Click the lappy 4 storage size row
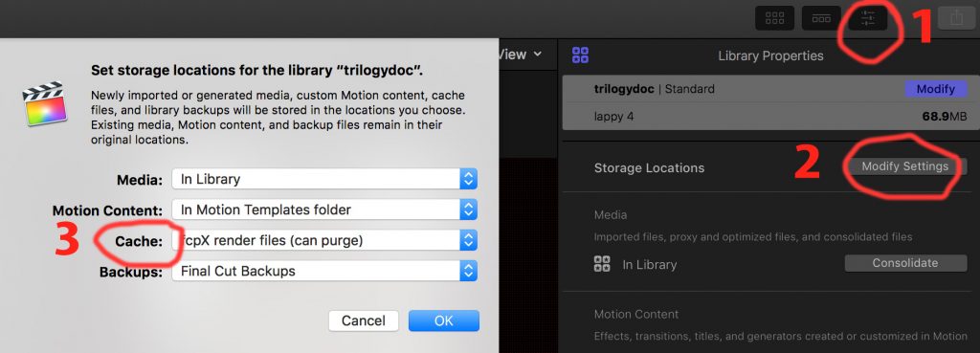 tap(767, 116)
